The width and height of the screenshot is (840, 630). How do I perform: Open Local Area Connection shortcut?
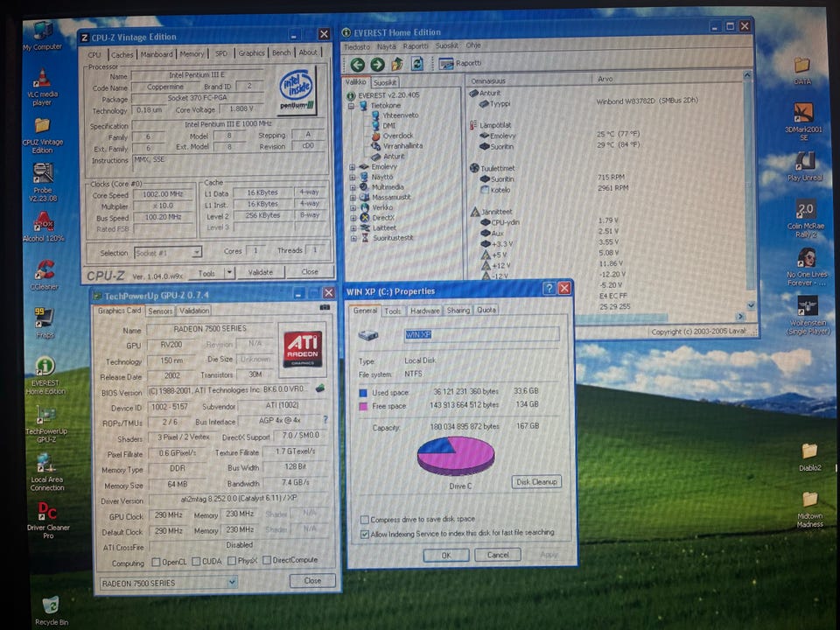[x=46, y=472]
